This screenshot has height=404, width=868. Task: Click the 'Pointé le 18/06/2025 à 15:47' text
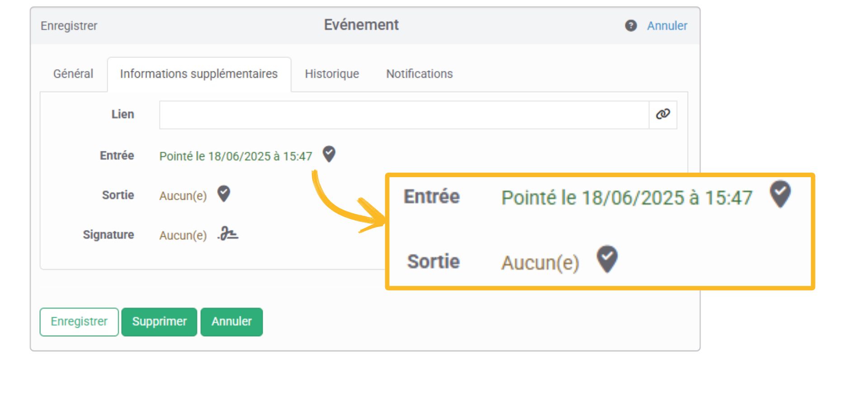[236, 156]
